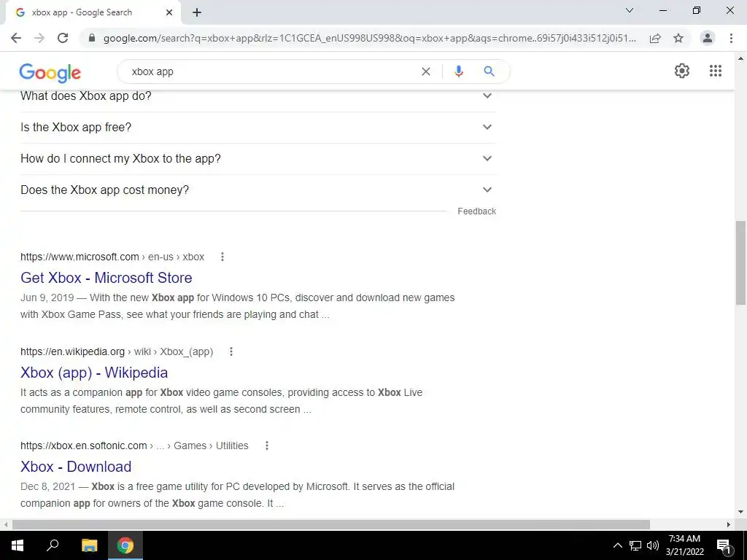Open the Windows Start menu
747x560 pixels.
[x=18, y=545]
